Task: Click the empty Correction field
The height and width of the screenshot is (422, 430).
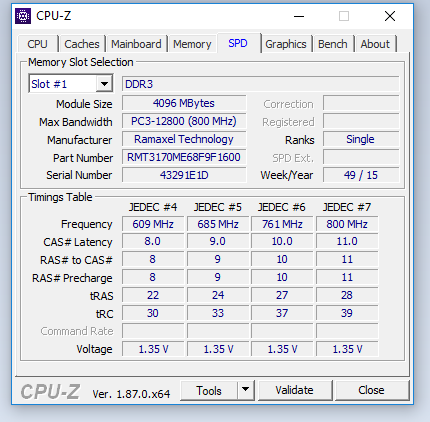Action: (361, 103)
